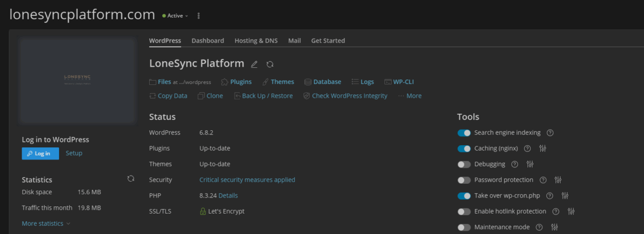
Task: Click the site preview thumbnail
Action: [78, 81]
